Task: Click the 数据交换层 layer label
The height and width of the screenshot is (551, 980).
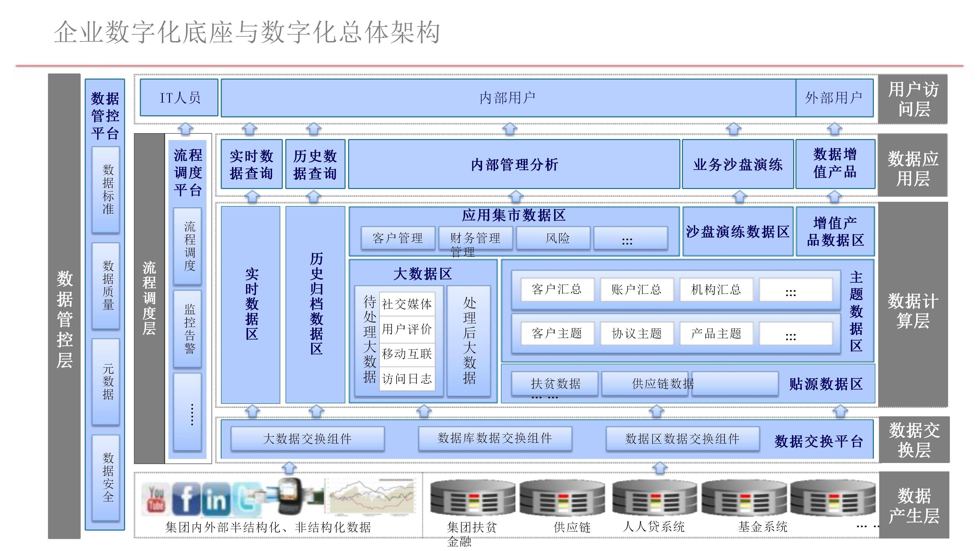Action: [914, 440]
